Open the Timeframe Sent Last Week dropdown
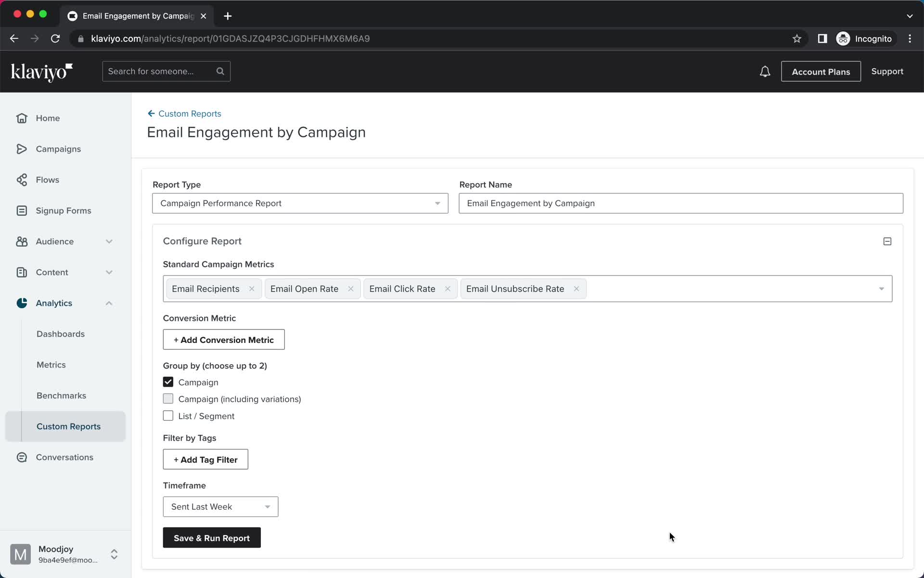Viewport: 924px width, 578px height. click(220, 507)
